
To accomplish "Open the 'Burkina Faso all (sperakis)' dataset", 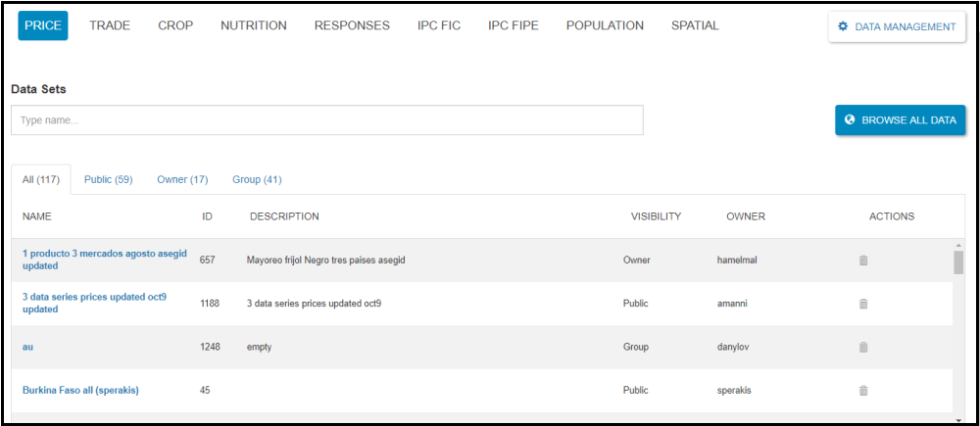I will click(80, 390).
